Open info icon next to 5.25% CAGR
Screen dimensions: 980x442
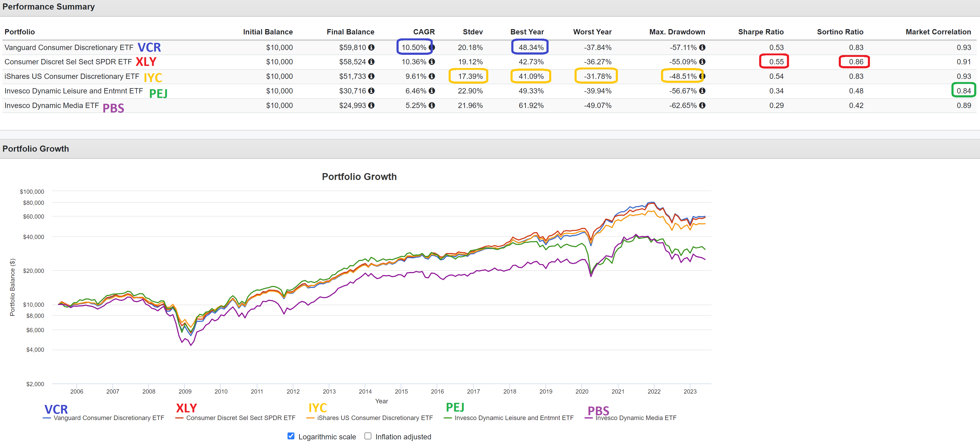(x=432, y=105)
